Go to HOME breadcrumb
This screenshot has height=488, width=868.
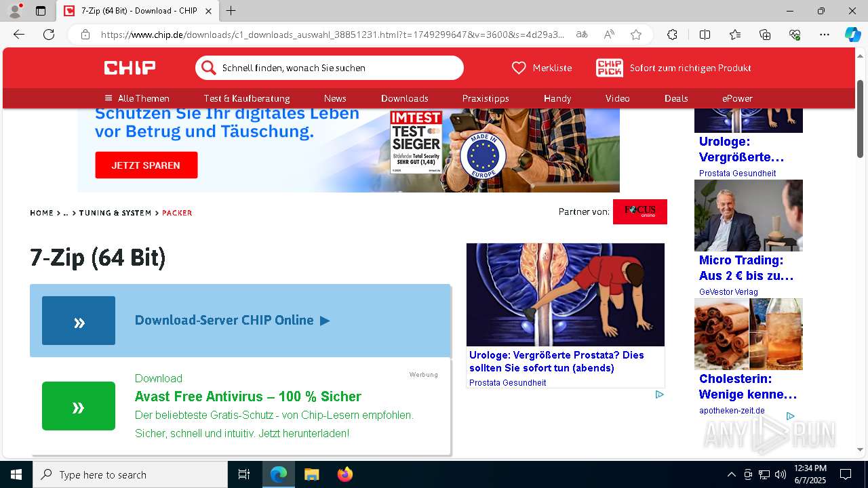[x=41, y=213]
